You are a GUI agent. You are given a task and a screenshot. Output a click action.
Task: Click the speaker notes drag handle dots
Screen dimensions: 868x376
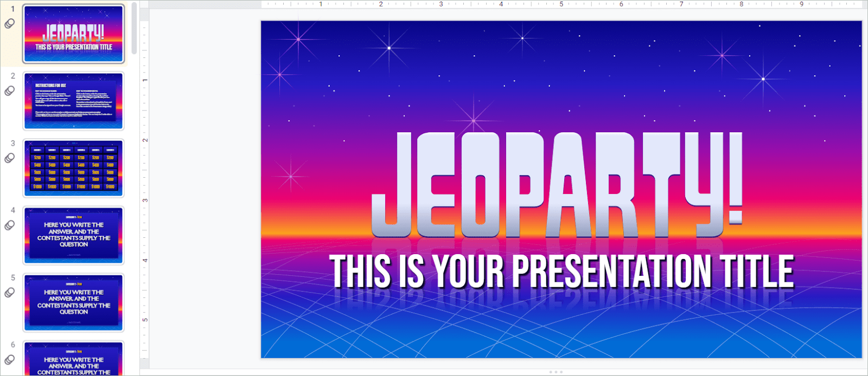coord(556,372)
